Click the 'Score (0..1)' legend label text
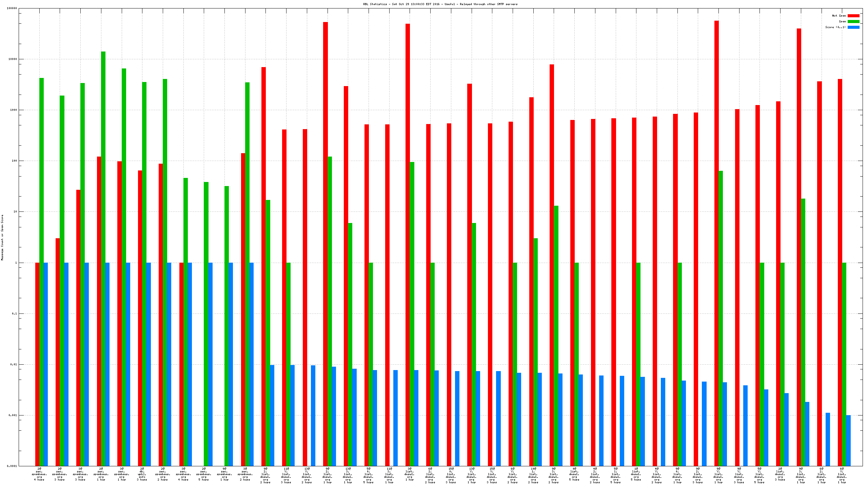The height and width of the screenshot is (488, 868). pyautogui.click(x=835, y=27)
